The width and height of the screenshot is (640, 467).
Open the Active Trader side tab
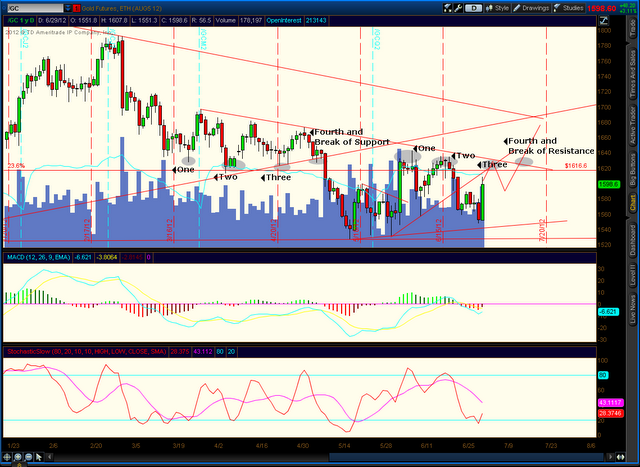click(633, 125)
